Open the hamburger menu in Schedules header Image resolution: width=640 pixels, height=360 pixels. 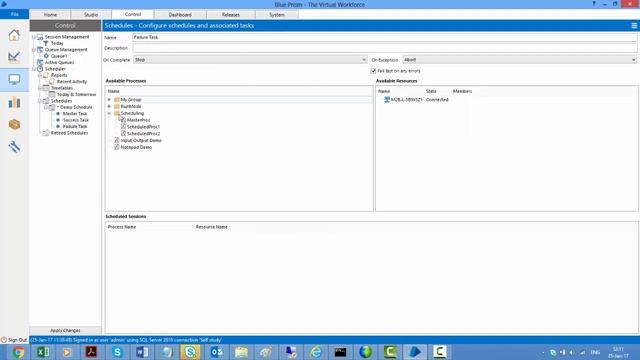(634, 26)
